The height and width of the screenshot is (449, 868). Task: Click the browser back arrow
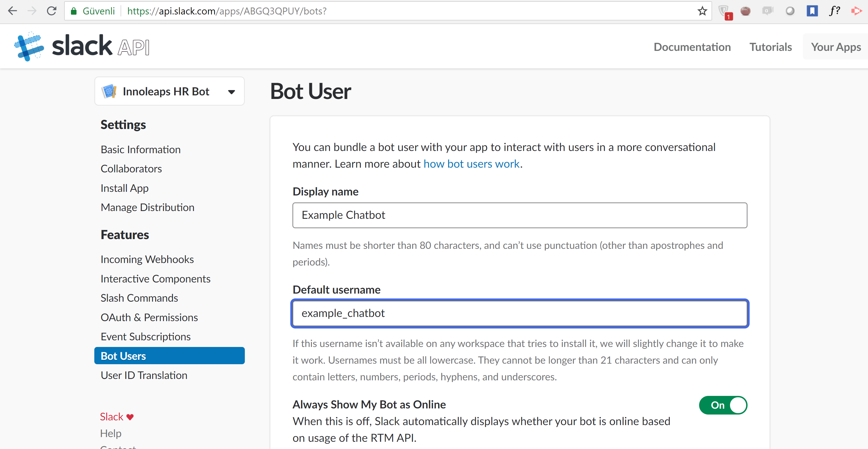pos(12,11)
